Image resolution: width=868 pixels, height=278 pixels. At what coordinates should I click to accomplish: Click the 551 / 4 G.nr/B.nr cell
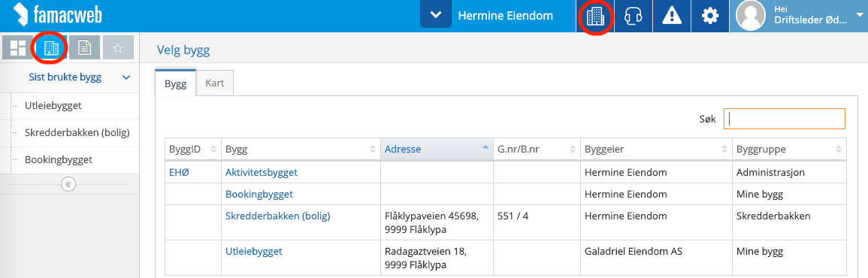pos(537,222)
